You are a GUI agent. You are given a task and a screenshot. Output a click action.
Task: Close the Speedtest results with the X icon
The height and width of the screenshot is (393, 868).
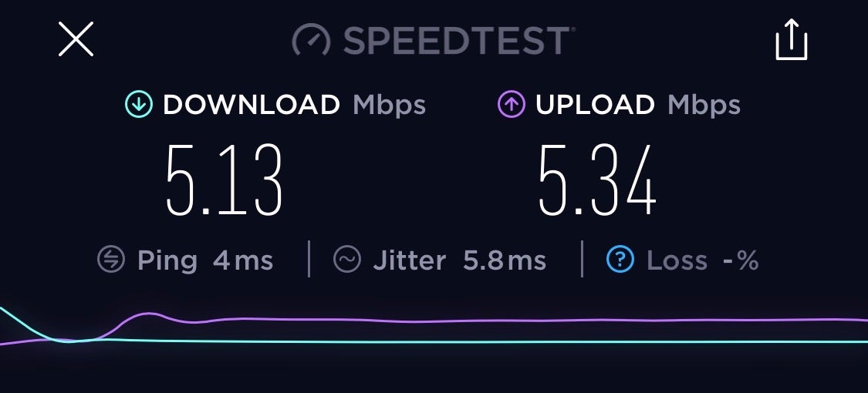(76, 39)
